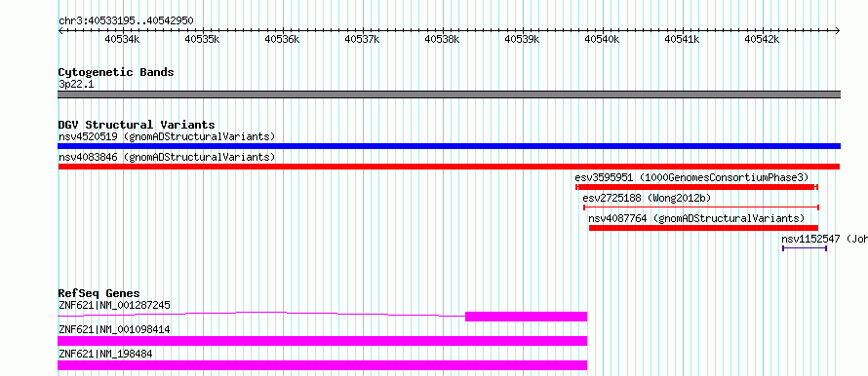This screenshot has height=376, width=868.
Task: Select the ZNF621 NM_001287245 exon block
Action: pos(526,317)
